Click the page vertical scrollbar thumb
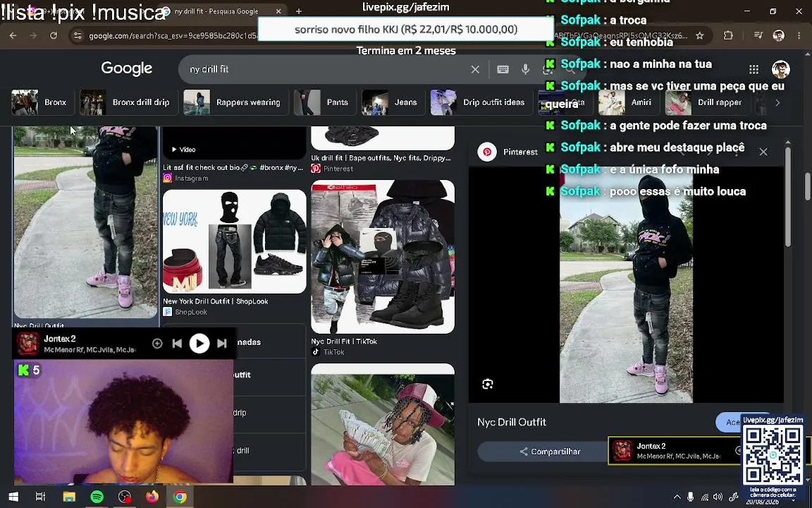Viewport: 812px width, 508px height. [807, 186]
